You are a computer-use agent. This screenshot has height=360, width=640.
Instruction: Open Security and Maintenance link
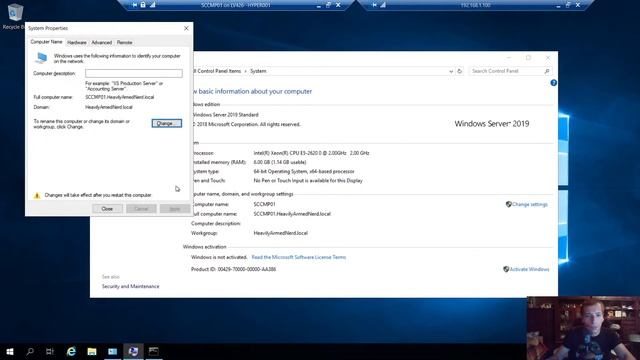(131, 287)
